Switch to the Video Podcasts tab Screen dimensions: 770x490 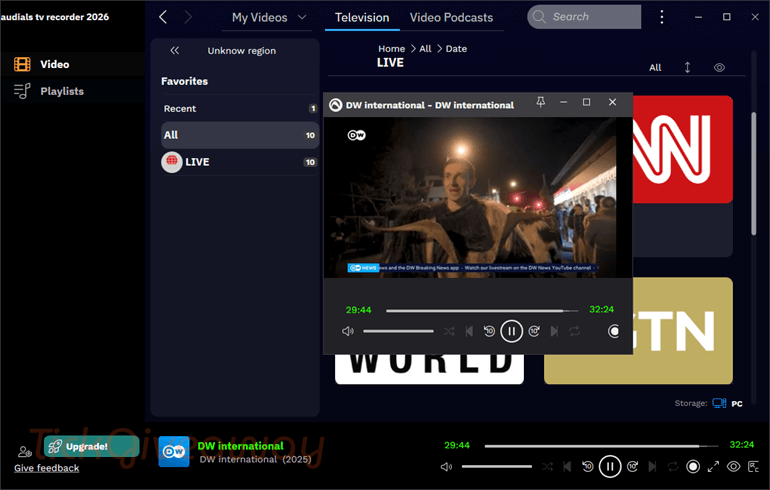[x=451, y=18]
